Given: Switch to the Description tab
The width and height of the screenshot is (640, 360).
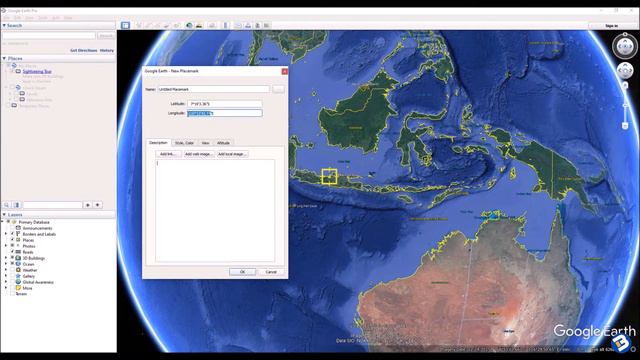Looking at the screenshot, I should click(158, 143).
